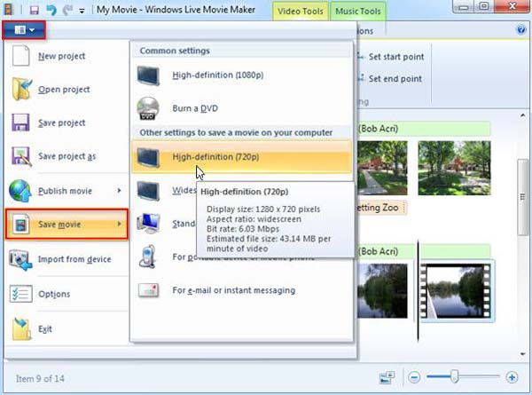Open the Movie Maker application menu button
Image resolution: width=532 pixels, height=395 pixels.
click(24, 30)
